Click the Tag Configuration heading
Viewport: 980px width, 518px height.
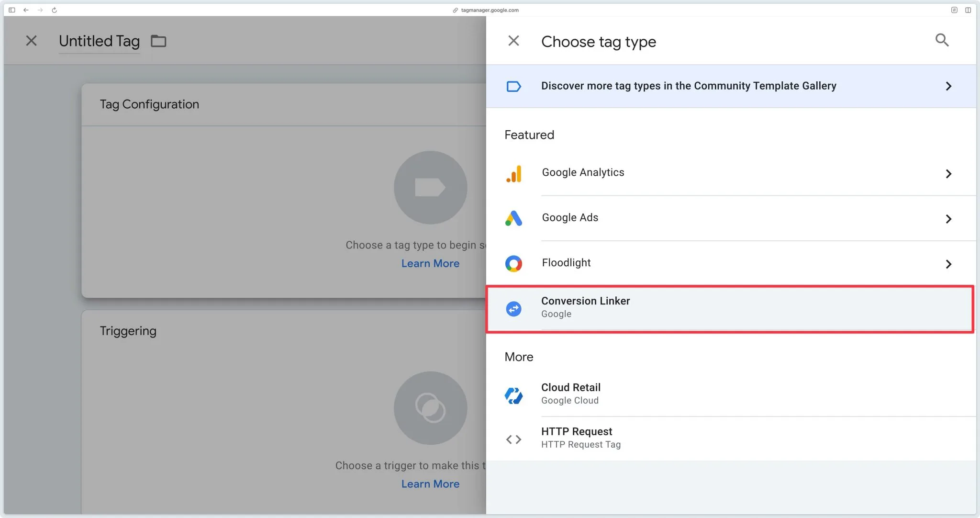coord(149,104)
